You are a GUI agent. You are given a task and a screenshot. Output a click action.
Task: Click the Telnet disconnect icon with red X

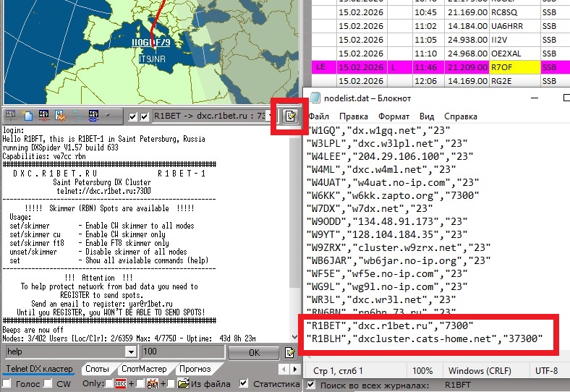[44, 116]
